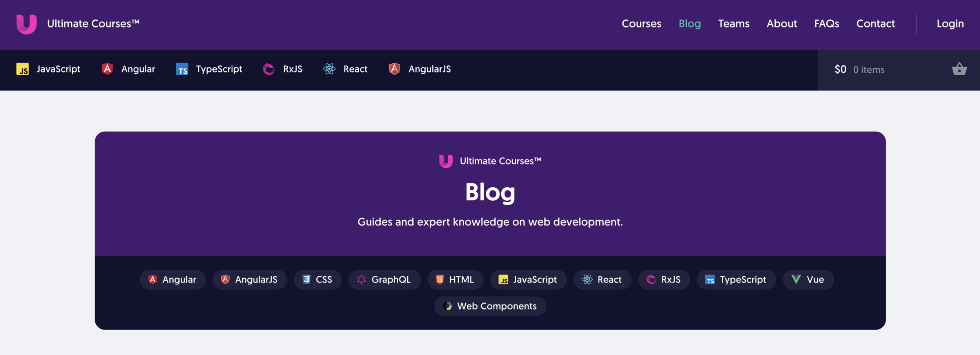Open the FAQs page

[x=826, y=24]
